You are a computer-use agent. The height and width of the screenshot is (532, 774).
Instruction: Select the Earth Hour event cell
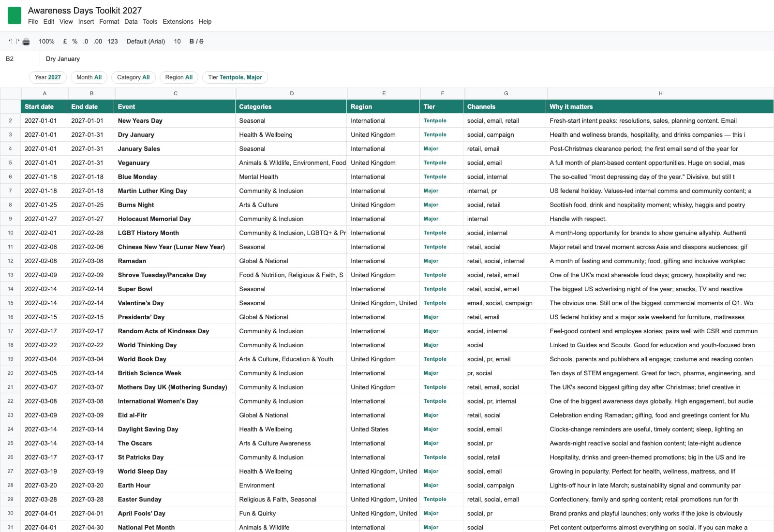[x=175, y=486]
